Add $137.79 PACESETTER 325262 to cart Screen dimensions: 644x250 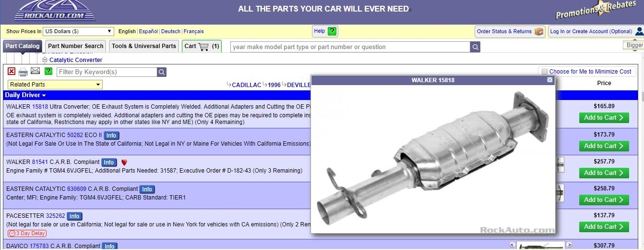604,226
